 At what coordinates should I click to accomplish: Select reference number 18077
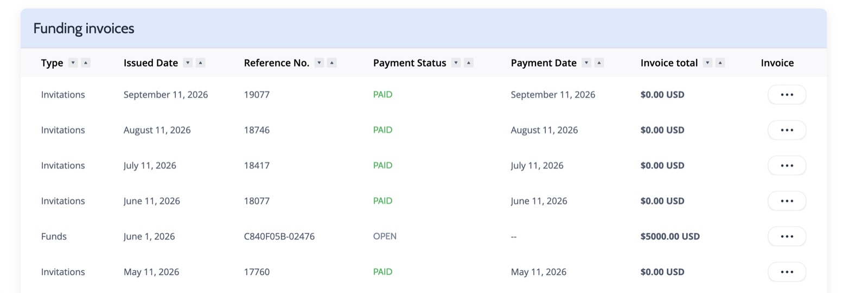tap(257, 201)
